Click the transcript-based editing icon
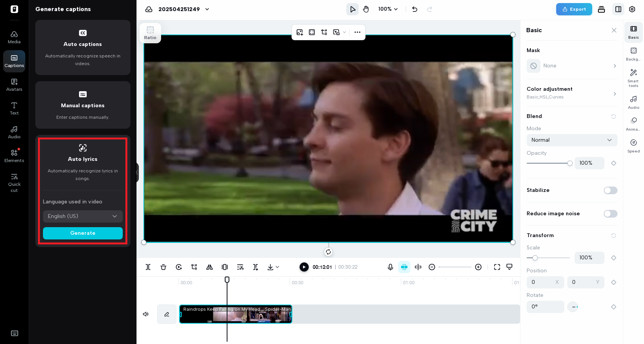Screen dimensions: 644x344 pos(240,267)
